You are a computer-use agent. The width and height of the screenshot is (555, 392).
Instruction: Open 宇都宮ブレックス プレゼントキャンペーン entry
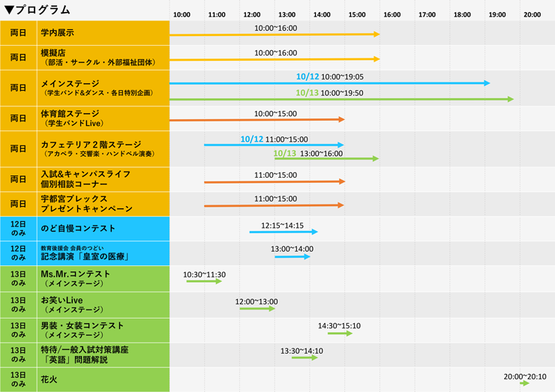[x=86, y=204]
